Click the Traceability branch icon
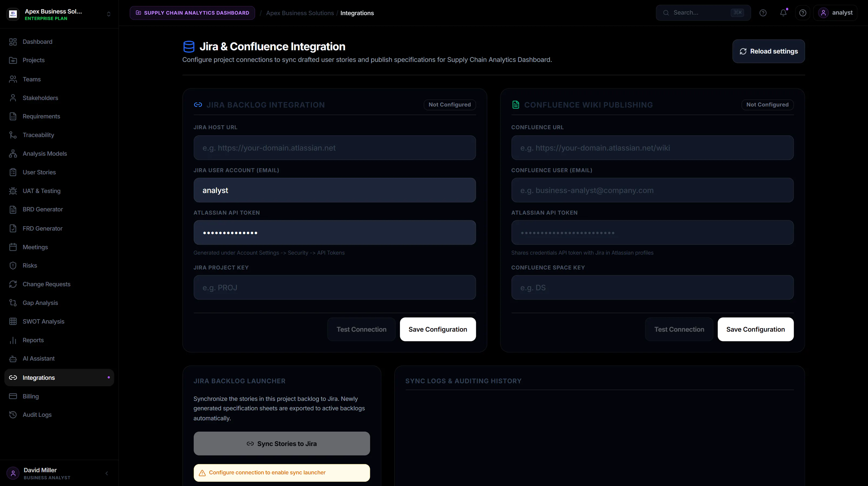Viewport: 868px width, 486px height. click(x=13, y=135)
